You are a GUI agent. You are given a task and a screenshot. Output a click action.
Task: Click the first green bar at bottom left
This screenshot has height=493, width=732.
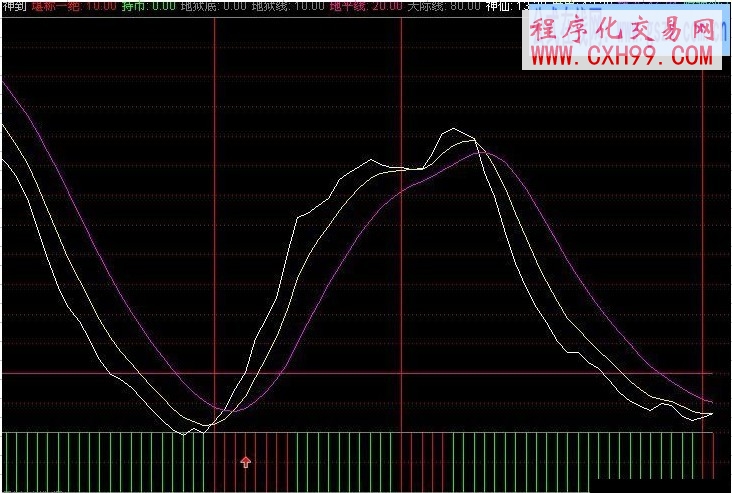[9, 460]
